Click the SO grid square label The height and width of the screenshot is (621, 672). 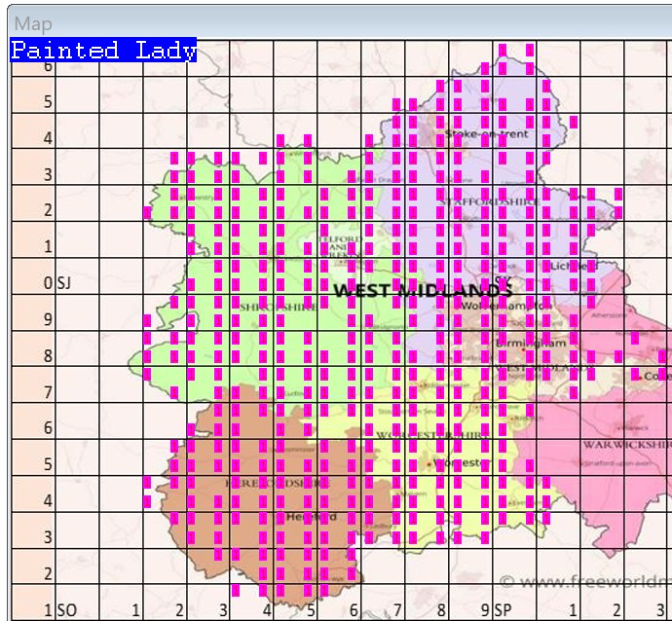[66, 610]
